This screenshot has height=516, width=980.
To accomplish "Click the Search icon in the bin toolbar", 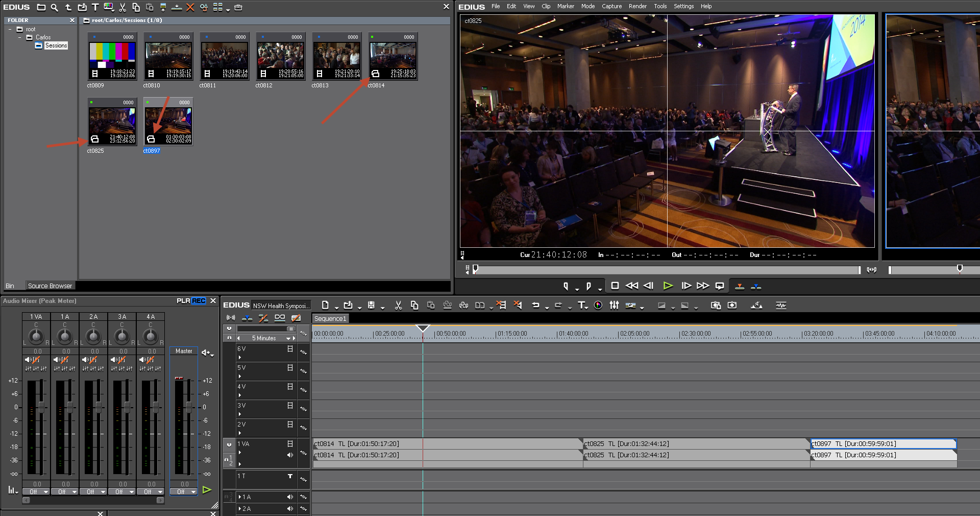I will click(55, 7).
